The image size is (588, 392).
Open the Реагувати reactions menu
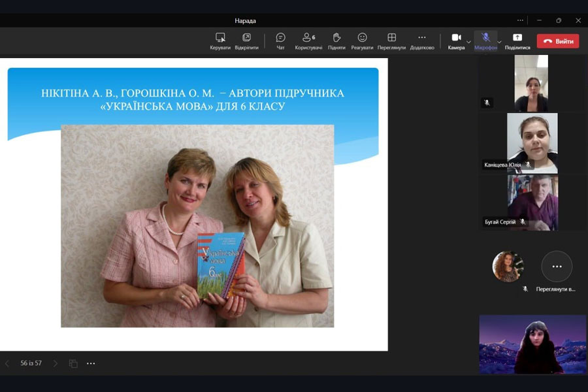(x=362, y=41)
